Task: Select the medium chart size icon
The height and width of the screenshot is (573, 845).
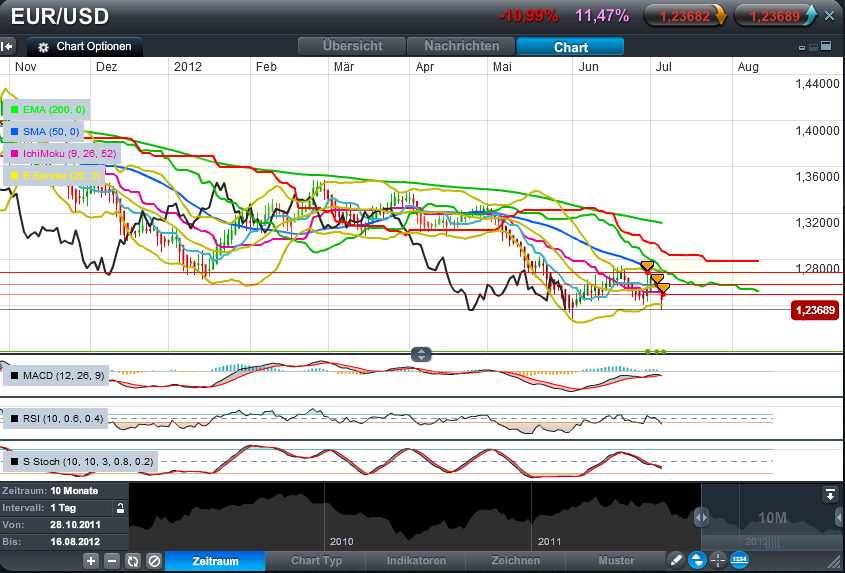Action: pos(814,47)
